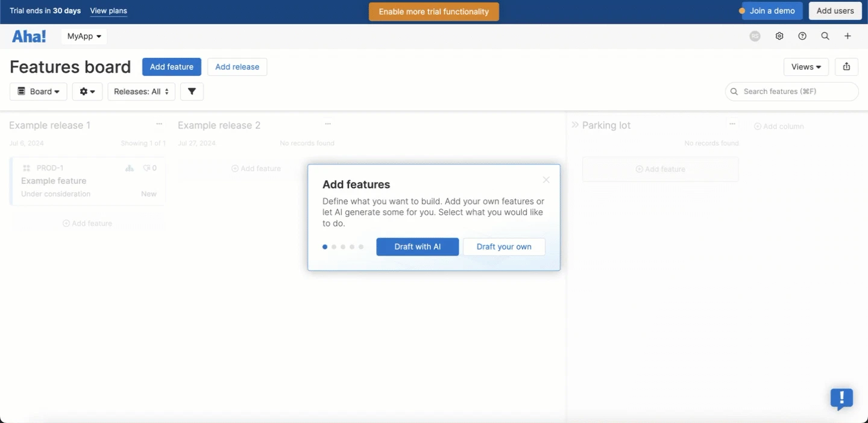Viewport: 868px width, 423px height.
Task: Click the comments icon on PROD-1 card
Action: [x=146, y=168]
